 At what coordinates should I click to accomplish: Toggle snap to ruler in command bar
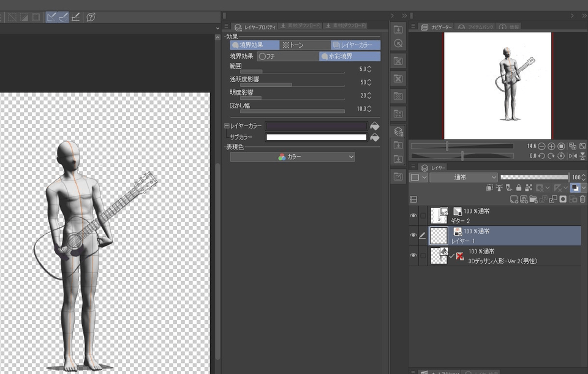(51, 17)
